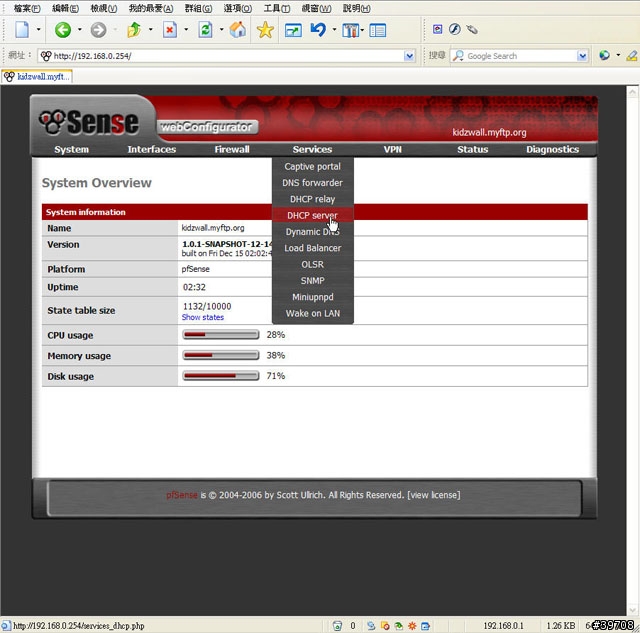This screenshot has width=640, height=633.
Task: Choose Load Balancer from the Services dropdown
Action: [312, 248]
